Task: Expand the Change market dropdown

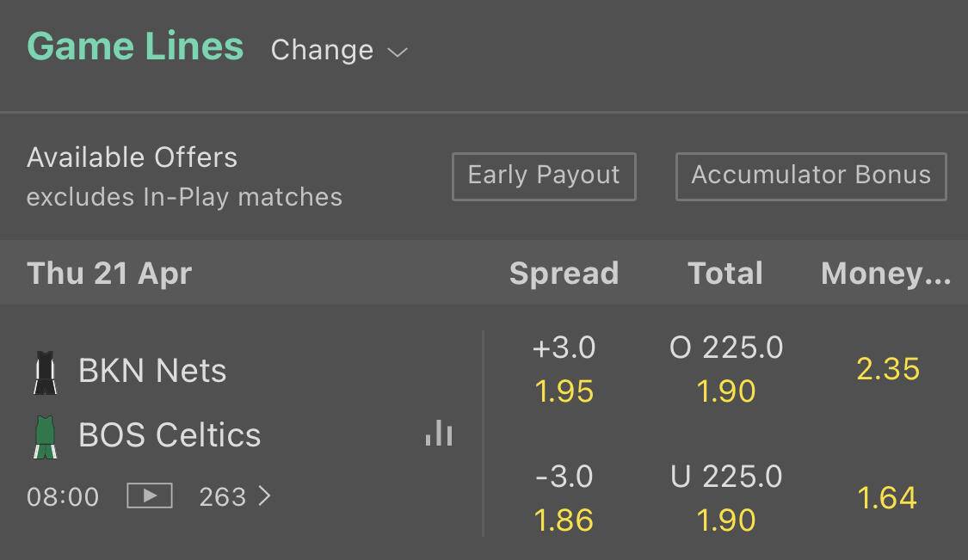Action: [339, 51]
